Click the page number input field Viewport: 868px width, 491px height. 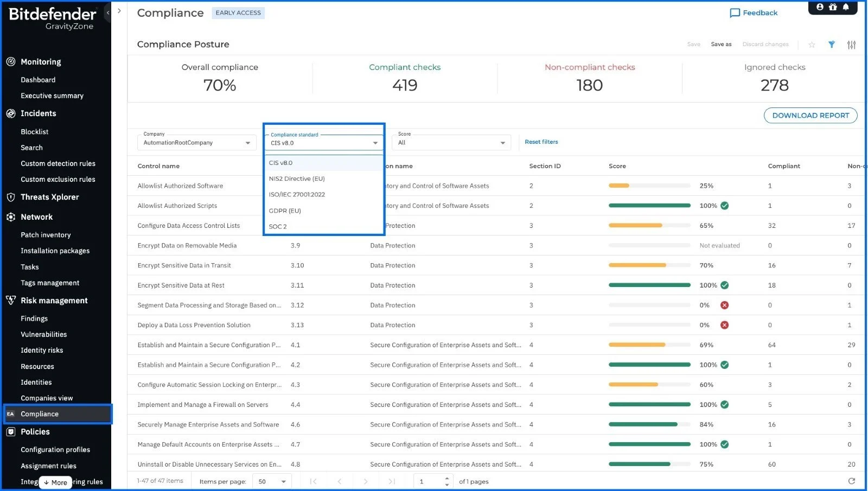coord(429,482)
